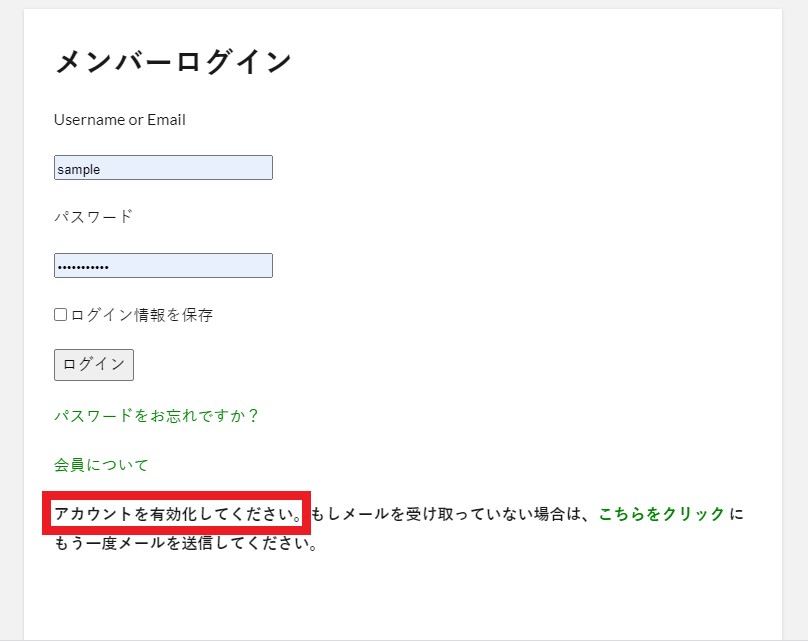The image size is (808, 642).
Task: Open the パスワードをお忘れですか？ link
Action: click(x=156, y=415)
